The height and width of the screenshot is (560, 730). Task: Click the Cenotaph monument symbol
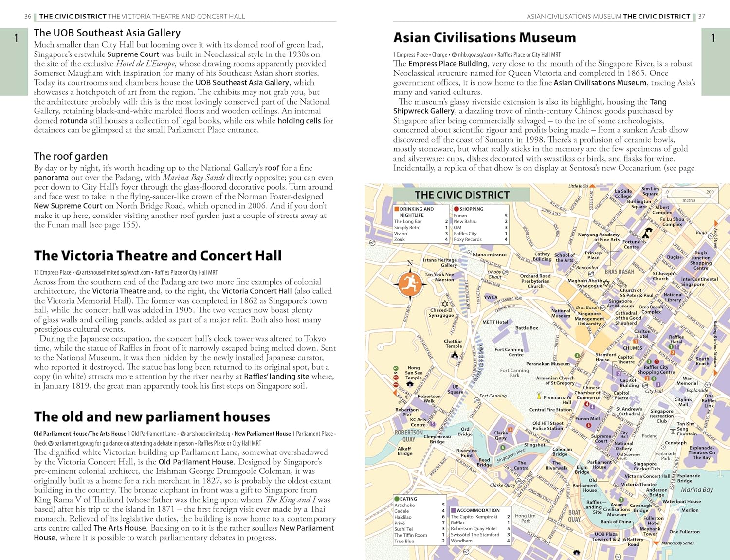tap(662, 446)
